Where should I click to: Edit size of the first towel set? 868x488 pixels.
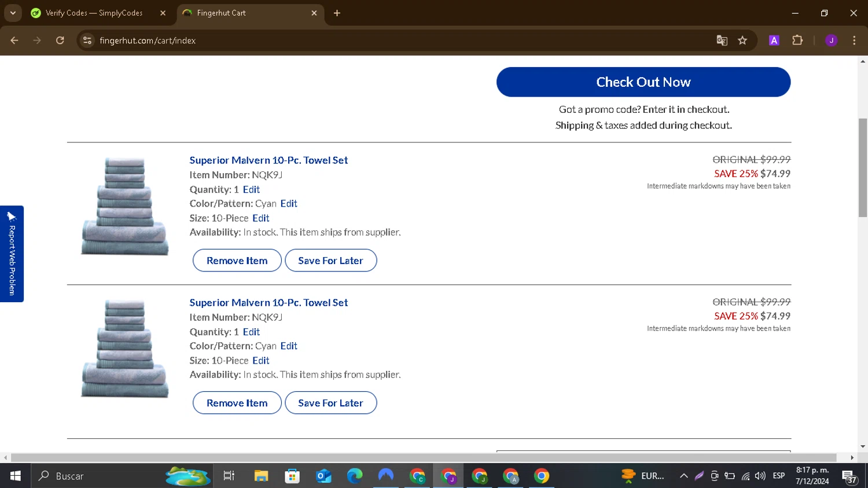click(x=260, y=218)
